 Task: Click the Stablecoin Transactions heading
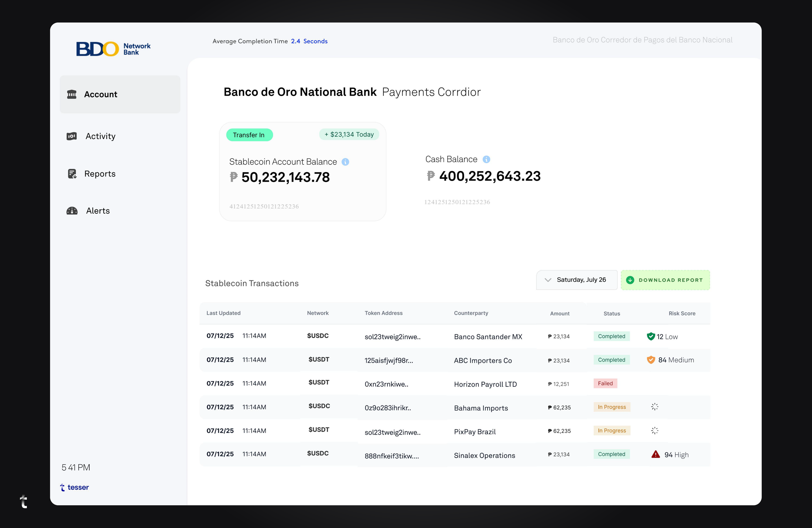252,283
